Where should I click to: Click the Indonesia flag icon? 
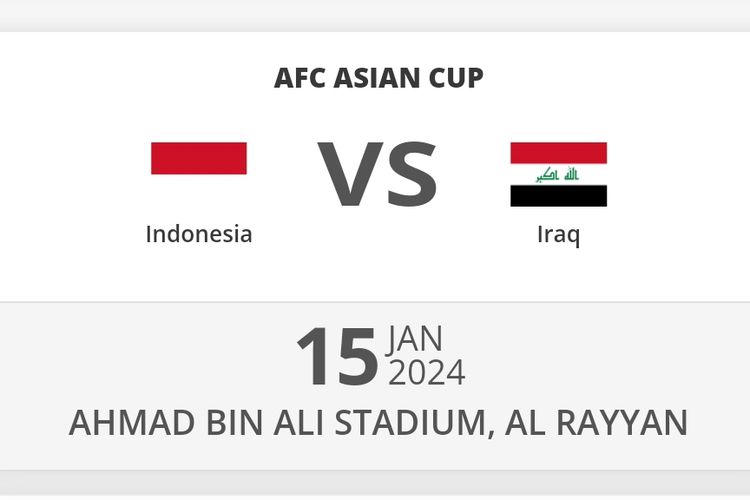coord(199,174)
